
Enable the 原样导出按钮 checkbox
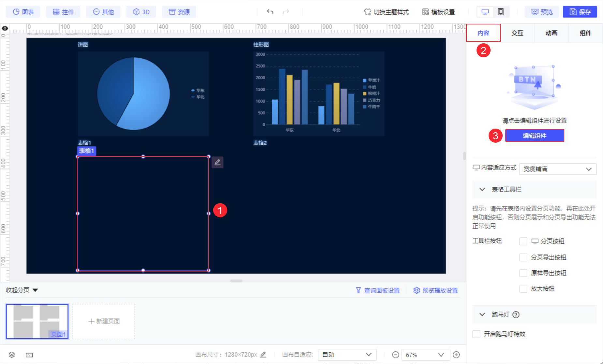[523, 273]
